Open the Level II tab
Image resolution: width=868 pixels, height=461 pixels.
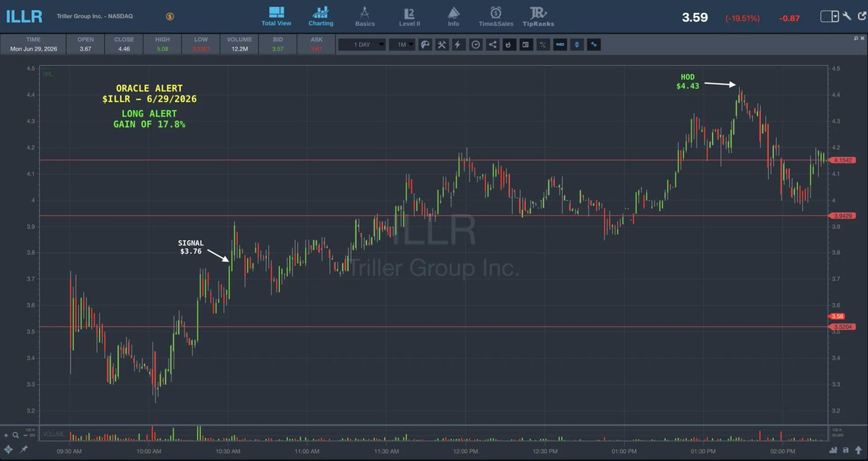click(409, 16)
